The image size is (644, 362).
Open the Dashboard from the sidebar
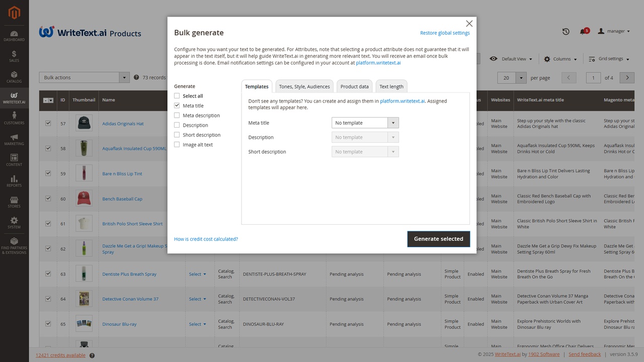14,35
